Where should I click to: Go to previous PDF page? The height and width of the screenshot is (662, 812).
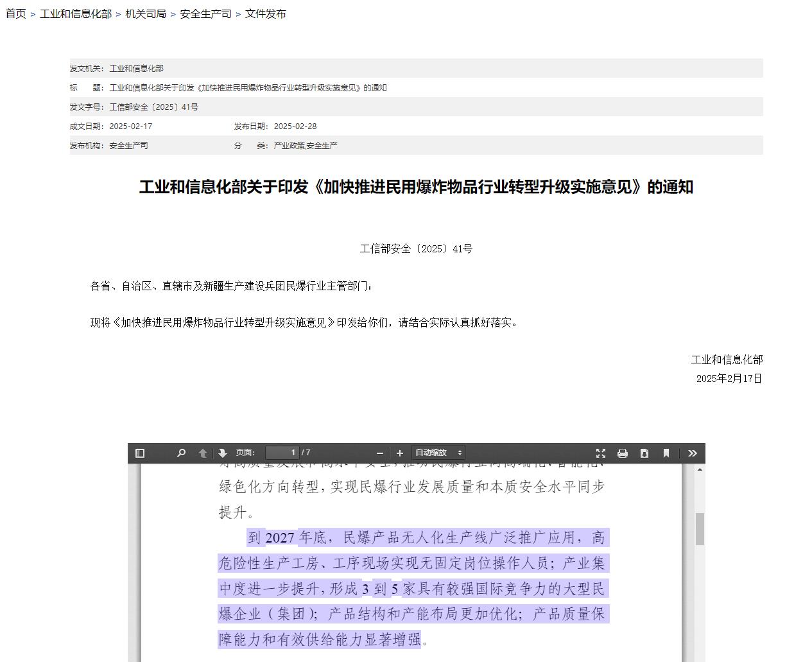point(203,453)
